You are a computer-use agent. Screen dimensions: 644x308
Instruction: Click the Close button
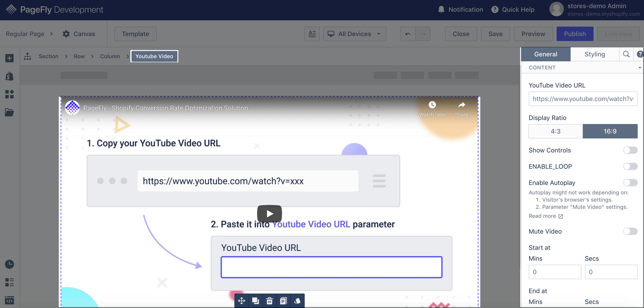tap(461, 34)
